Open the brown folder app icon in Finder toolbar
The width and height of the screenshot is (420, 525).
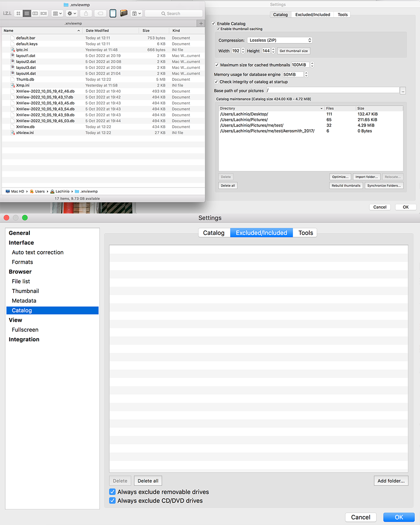(x=124, y=13)
